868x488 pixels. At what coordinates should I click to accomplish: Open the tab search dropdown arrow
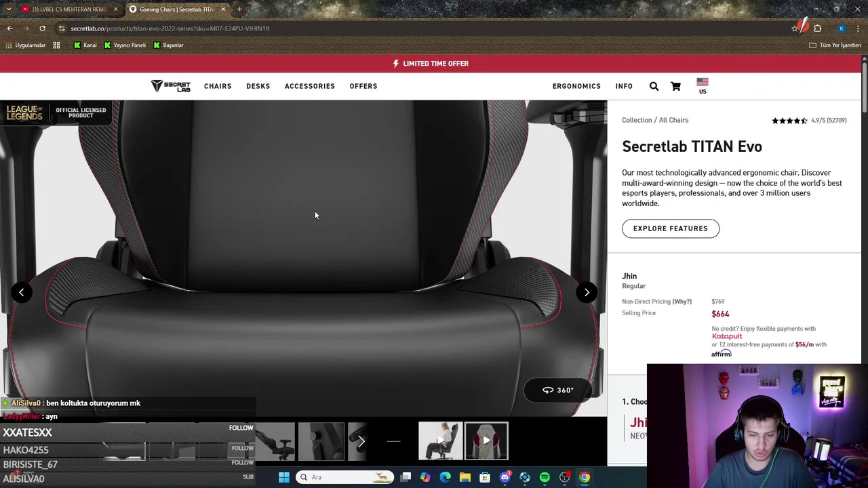tap(8, 9)
